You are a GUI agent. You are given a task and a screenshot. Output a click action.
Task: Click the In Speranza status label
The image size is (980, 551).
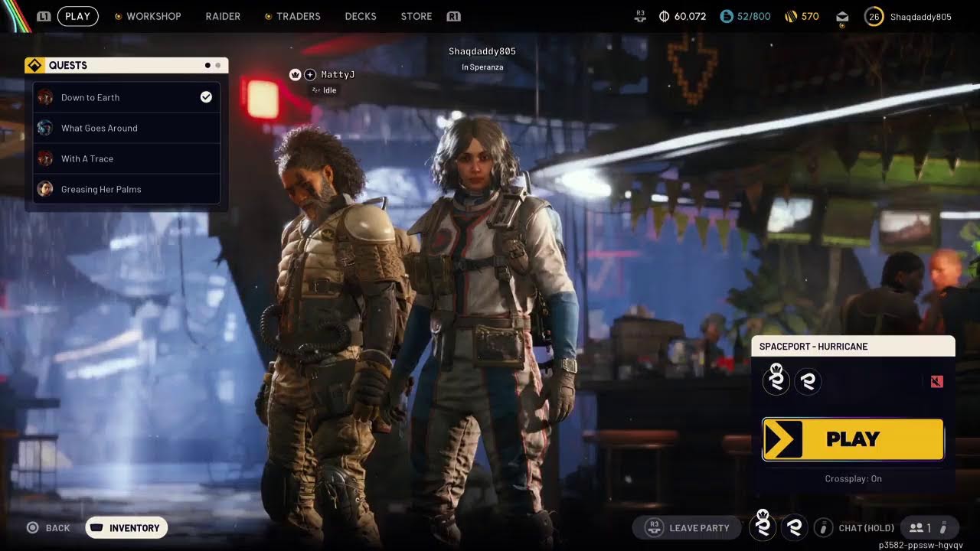click(x=482, y=67)
